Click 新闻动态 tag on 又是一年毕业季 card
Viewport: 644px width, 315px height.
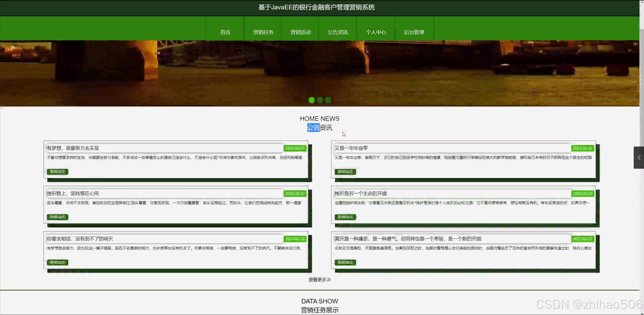(345, 171)
